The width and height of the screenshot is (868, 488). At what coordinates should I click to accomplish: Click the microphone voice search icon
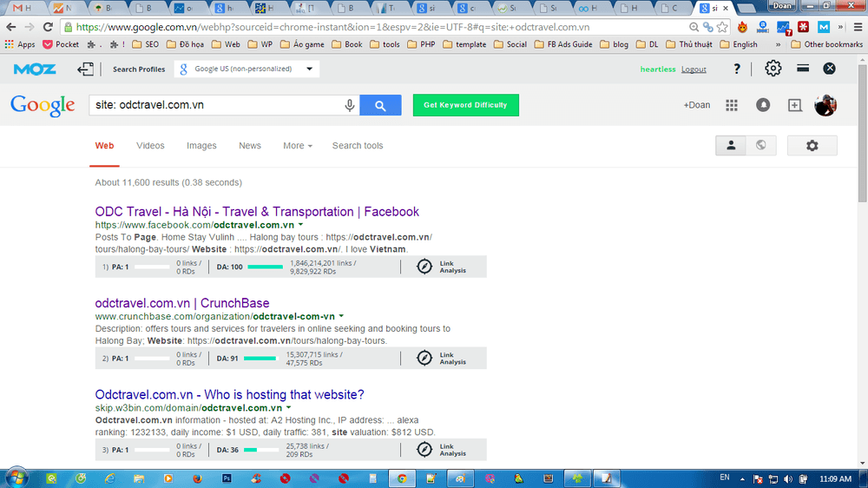point(349,105)
